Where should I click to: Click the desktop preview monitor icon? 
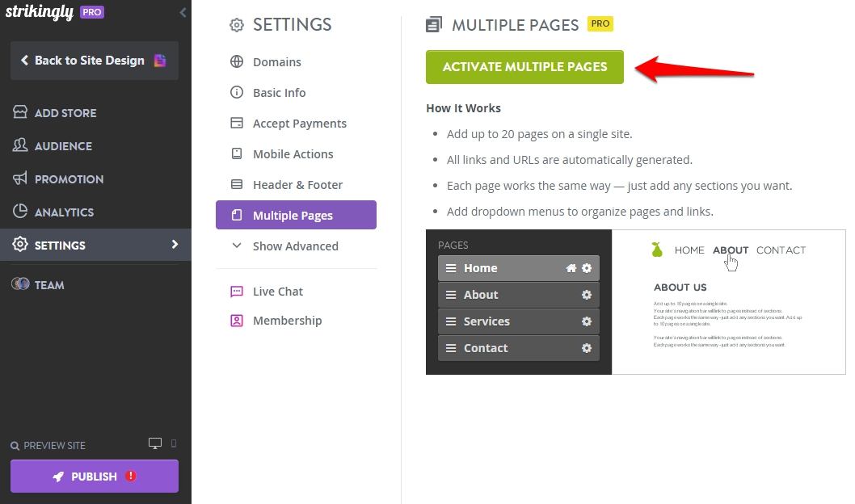(155, 443)
